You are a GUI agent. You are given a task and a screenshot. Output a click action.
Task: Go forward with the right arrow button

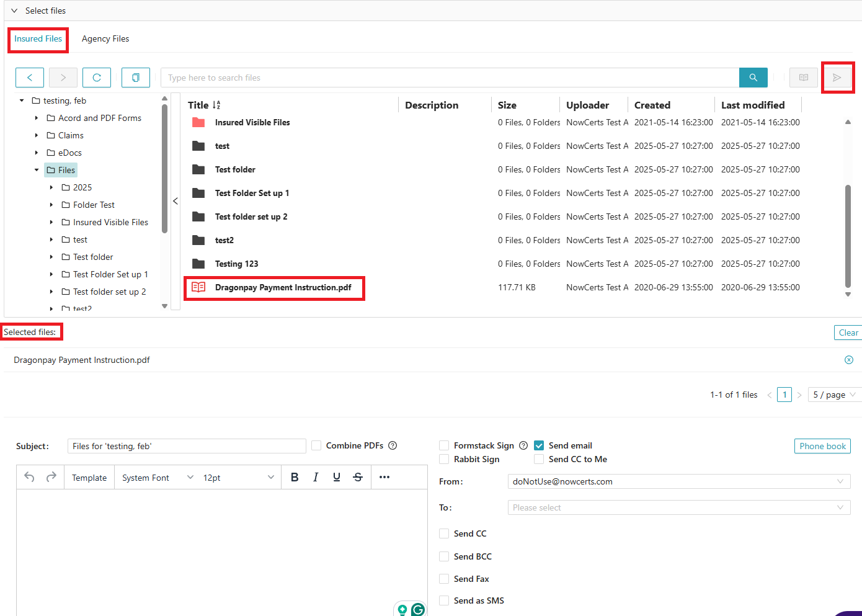63,78
